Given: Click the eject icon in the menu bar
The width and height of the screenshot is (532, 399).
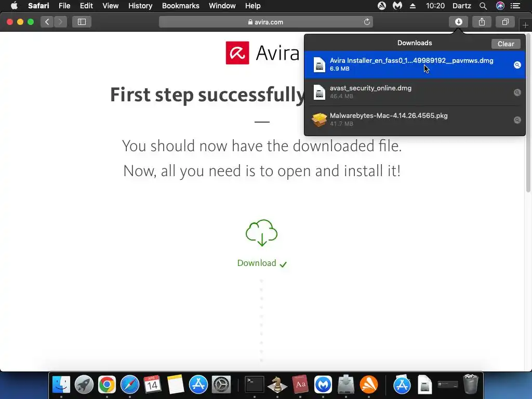Looking at the screenshot, I should [413, 6].
